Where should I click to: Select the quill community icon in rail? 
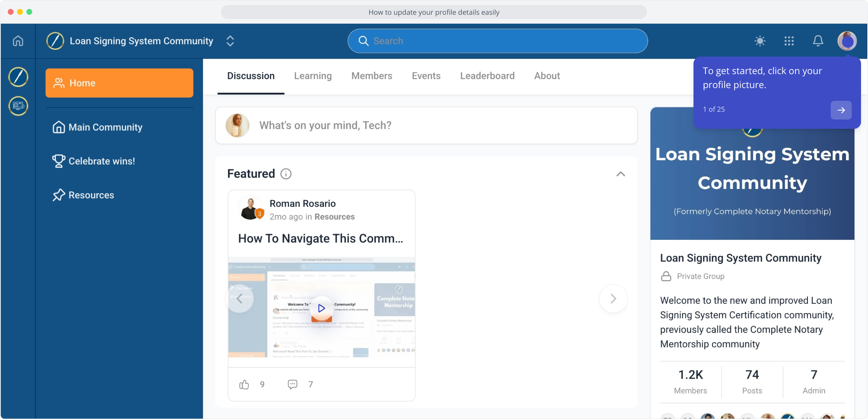point(18,76)
